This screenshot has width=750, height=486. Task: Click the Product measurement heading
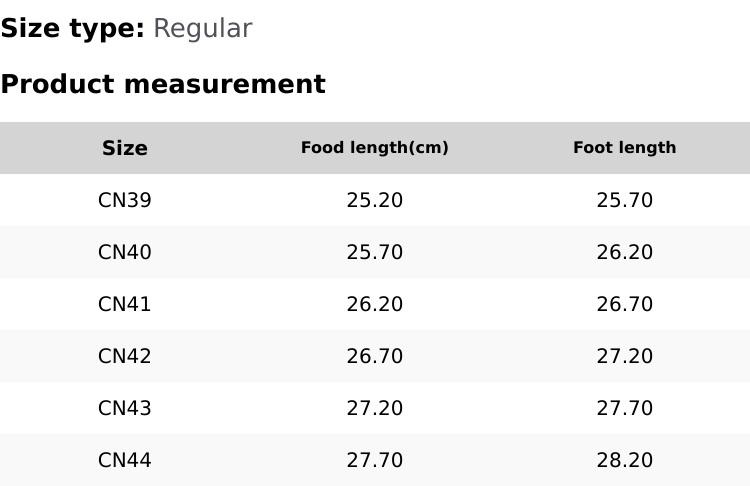tap(163, 84)
